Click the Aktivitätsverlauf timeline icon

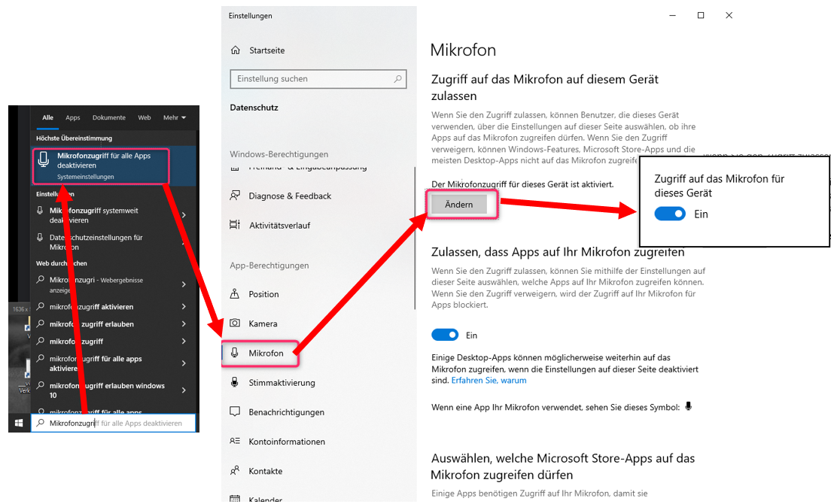pyautogui.click(x=235, y=225)
